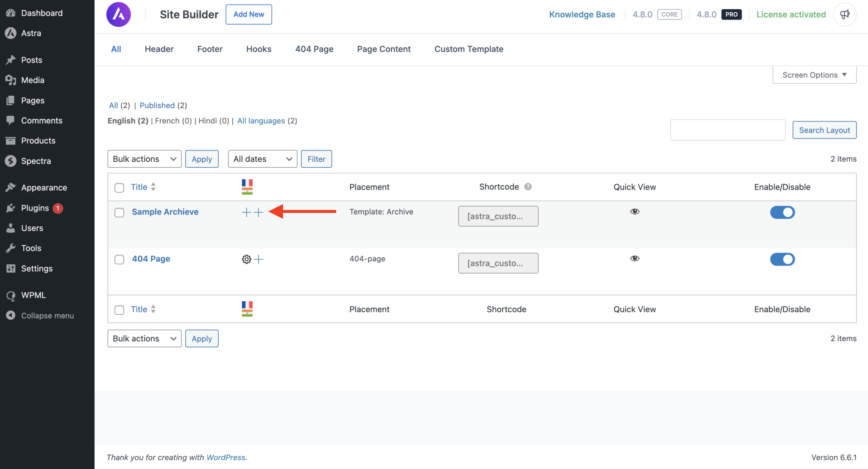Click the Shortcode help question icon
The width and height of the screenshot is (868, 469).
(528, 187)
